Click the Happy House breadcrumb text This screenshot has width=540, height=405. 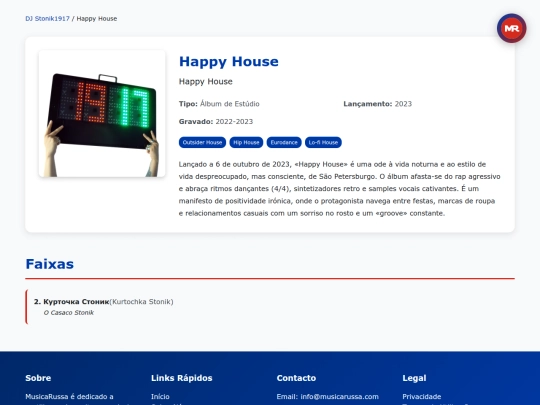(x=97, y=19)
